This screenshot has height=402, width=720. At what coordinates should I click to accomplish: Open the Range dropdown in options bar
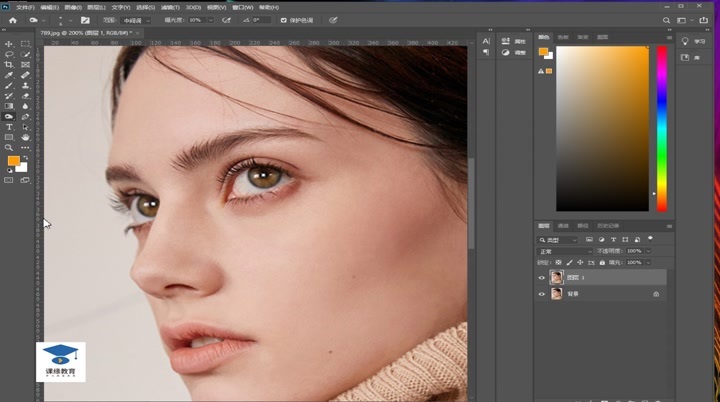tap(135, 19)
